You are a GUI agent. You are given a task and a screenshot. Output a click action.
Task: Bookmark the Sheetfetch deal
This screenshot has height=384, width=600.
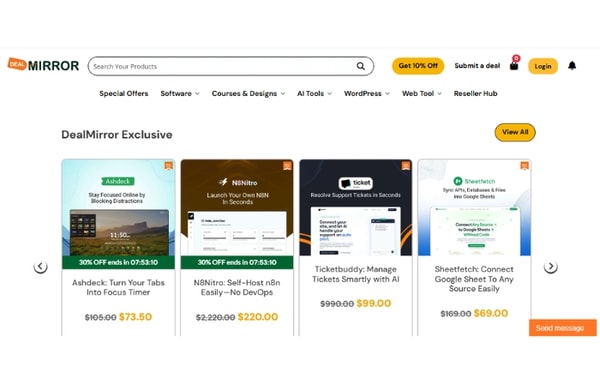(x=524, y=166)
